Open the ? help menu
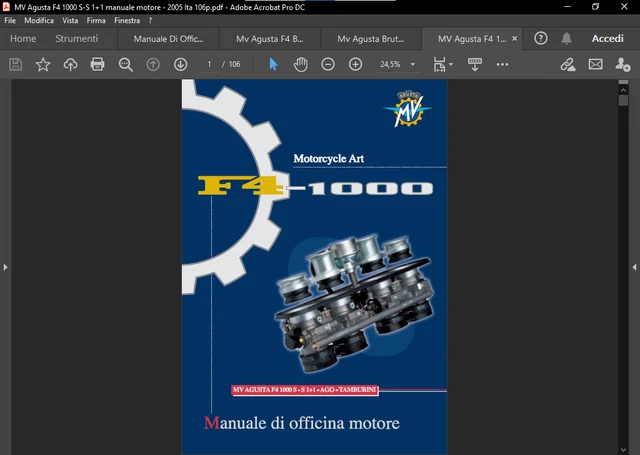640x455 pixels. pos(150,21)
